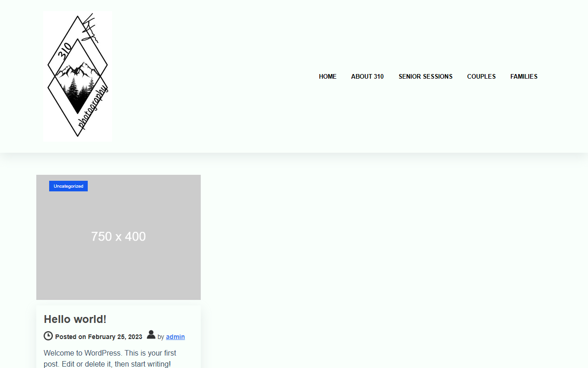The height and width of the screenshot is (368, 588).
Task: Go to the About 310 page
Action: [x=367, y=76]
